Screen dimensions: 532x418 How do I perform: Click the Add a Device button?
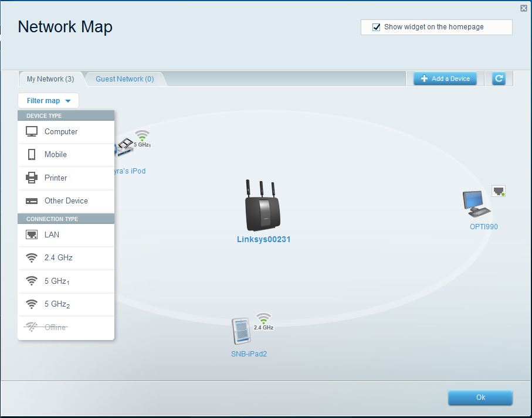pyautogui.click(x=445, y=79)
